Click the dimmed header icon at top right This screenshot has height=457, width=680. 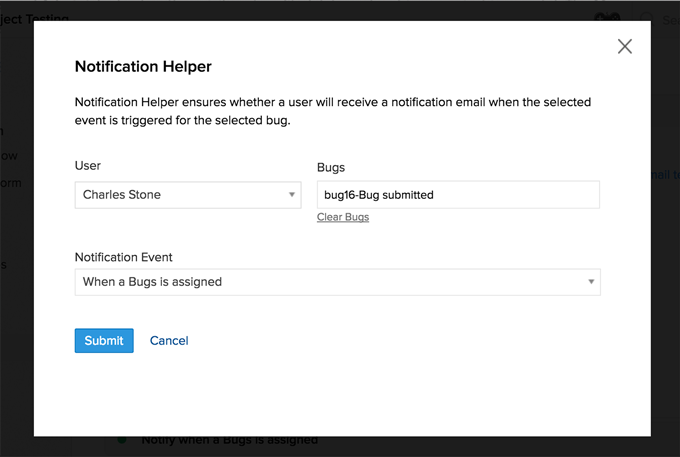pos(607,17)
